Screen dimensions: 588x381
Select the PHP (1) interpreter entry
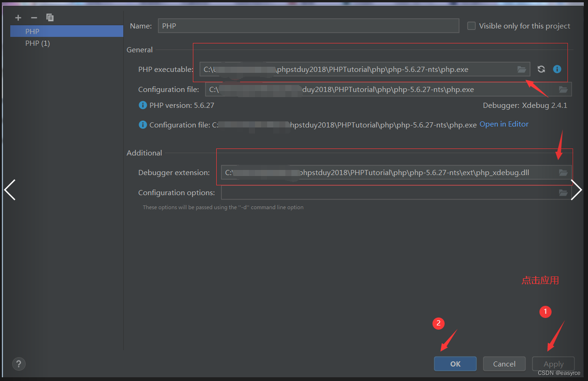point(37,43)
